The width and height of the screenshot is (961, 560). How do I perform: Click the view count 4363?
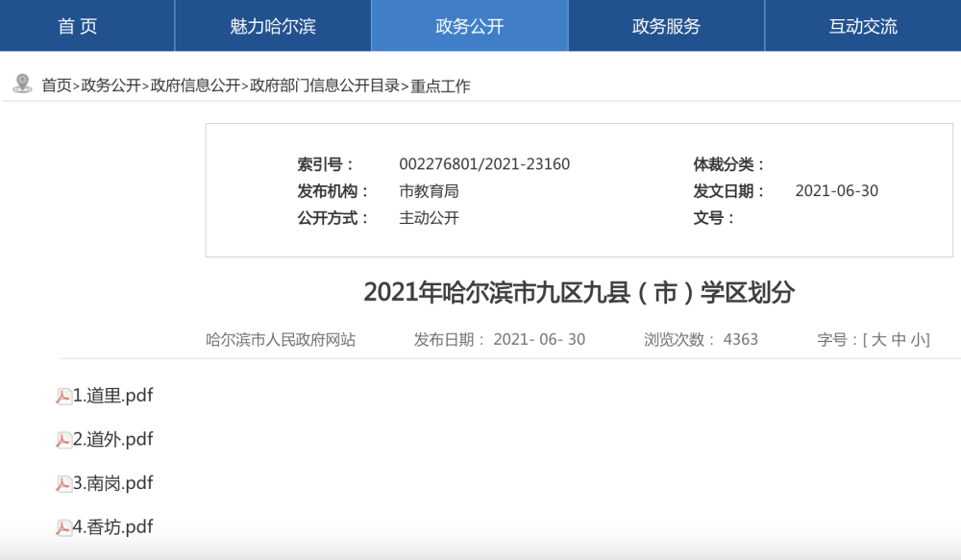pos(740,339)
